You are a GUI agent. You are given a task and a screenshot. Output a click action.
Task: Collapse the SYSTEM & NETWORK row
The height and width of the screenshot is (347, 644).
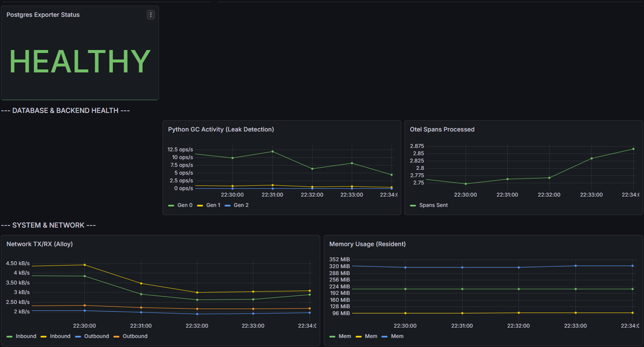point(48,225)
